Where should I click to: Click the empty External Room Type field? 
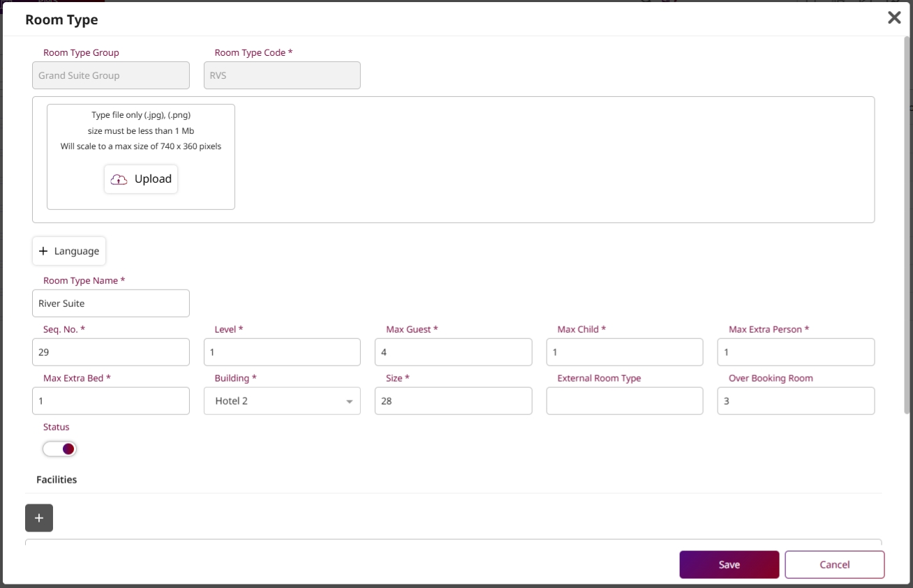coord(624,401)
